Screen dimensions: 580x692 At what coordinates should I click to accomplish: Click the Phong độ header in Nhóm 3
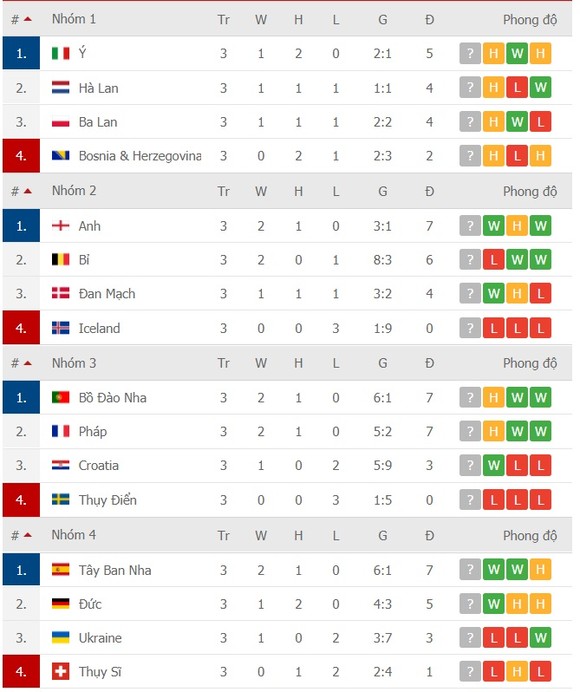coord(530,364)
